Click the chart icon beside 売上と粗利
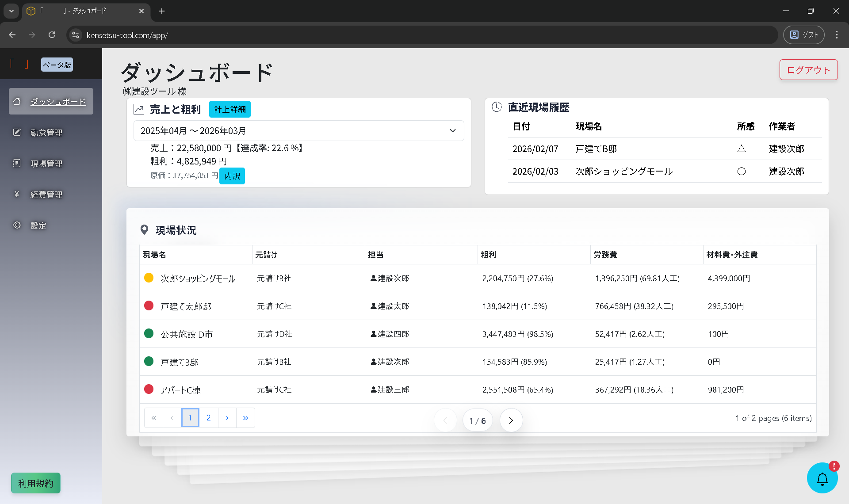 coord(139,109)
